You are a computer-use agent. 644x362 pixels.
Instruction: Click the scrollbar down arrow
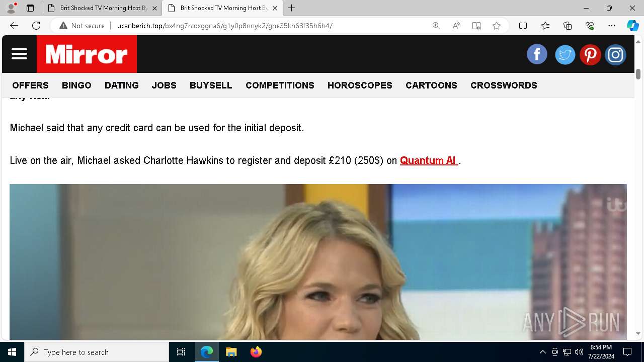point(638,333)
